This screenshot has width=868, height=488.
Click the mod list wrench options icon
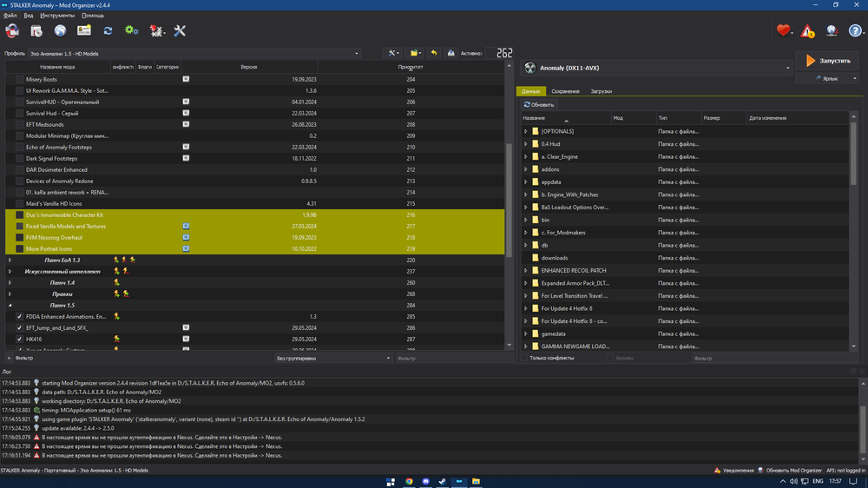(x=393, y=53)
